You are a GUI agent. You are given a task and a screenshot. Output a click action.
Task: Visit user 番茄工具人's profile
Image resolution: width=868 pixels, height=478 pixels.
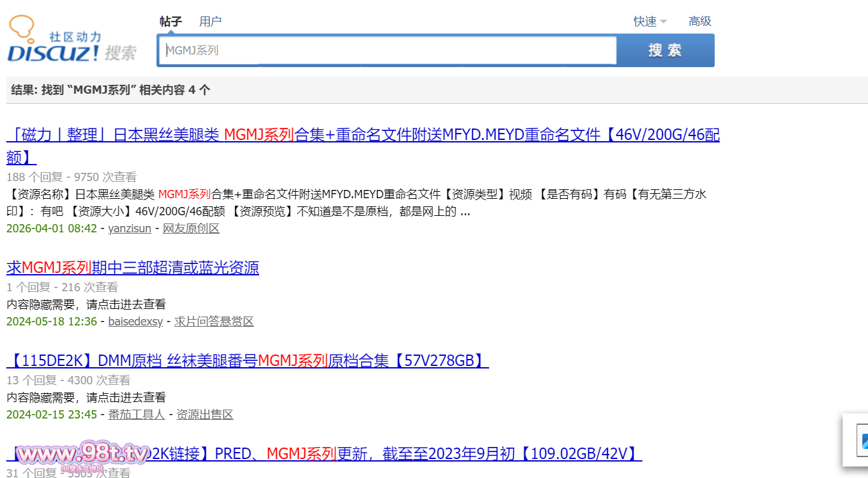click(137, 415)
